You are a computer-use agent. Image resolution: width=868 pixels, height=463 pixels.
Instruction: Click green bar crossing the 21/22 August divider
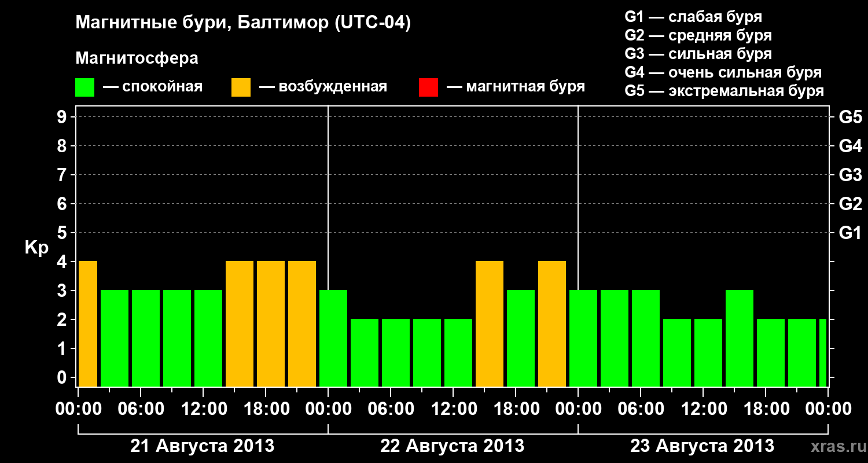[x=333, y=339]
